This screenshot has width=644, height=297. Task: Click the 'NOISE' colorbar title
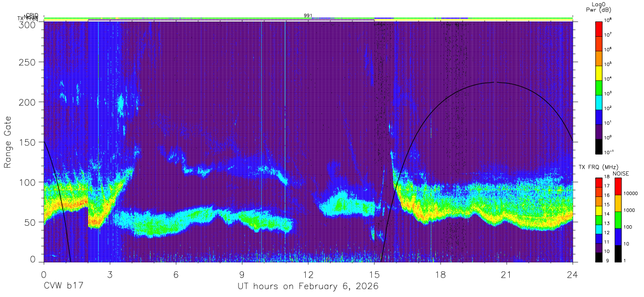[x=620, y=173]
